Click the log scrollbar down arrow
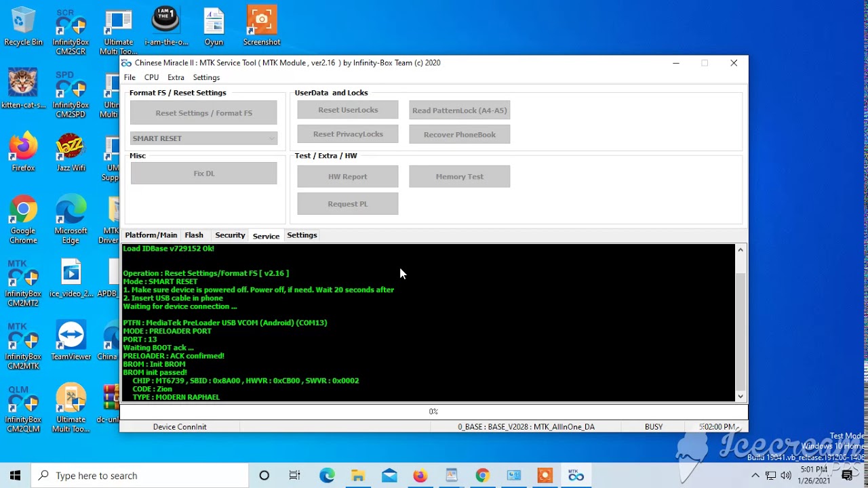The width and height of the screenshot is (868, 488). pos(741,396)
